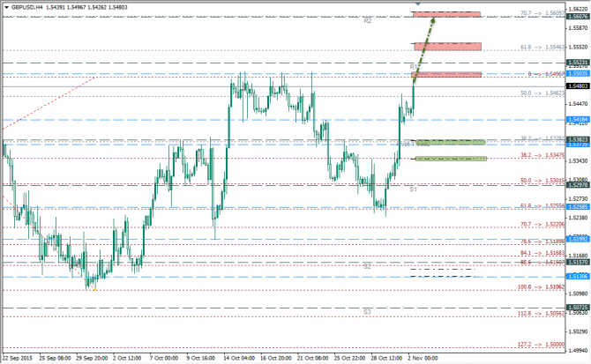Viewport: 591px width, 364px height.
Task: Select the S3 pivot label
Action: (367, 312)
